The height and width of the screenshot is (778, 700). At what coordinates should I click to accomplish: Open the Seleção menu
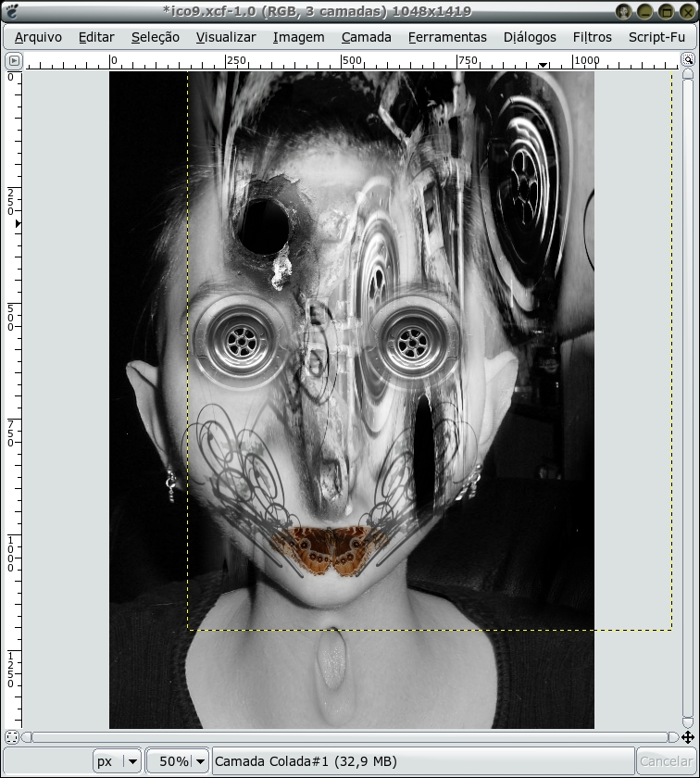[x=156, y=37]
